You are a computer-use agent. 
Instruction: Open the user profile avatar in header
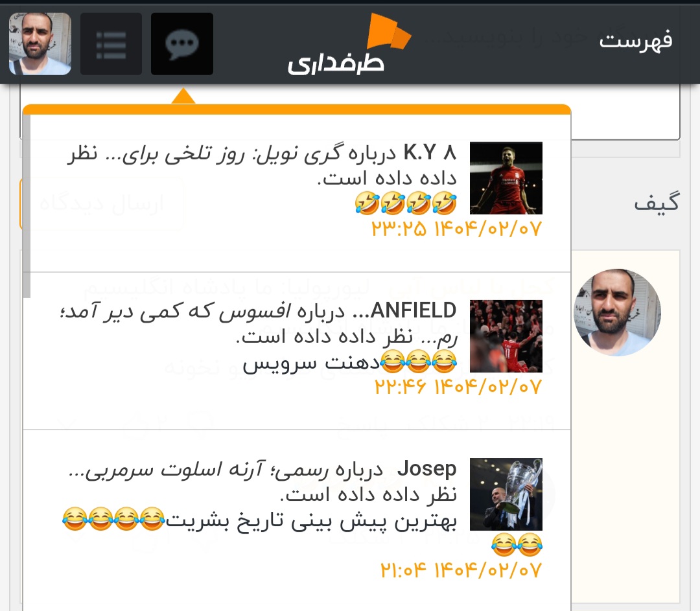(x=40, y=44)
